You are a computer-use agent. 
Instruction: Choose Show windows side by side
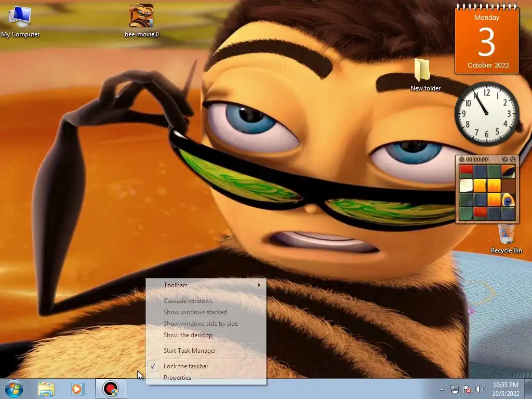(206, 324)
